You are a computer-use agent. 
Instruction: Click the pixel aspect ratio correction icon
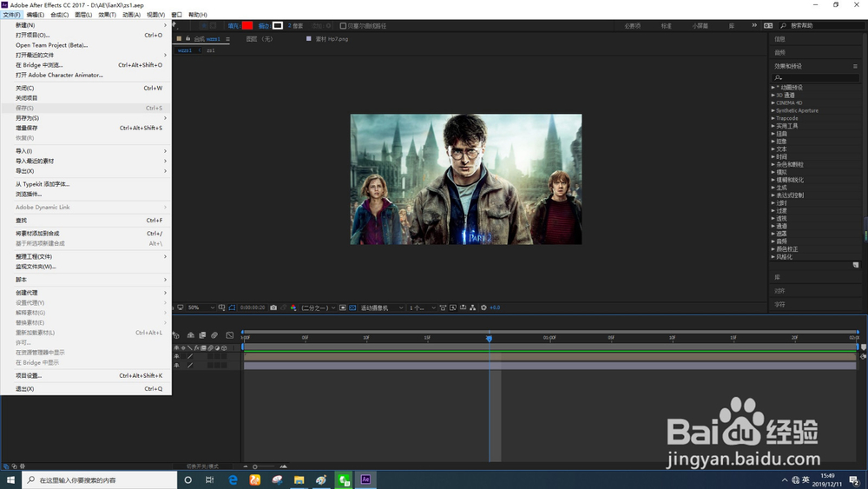click(443, 307)
